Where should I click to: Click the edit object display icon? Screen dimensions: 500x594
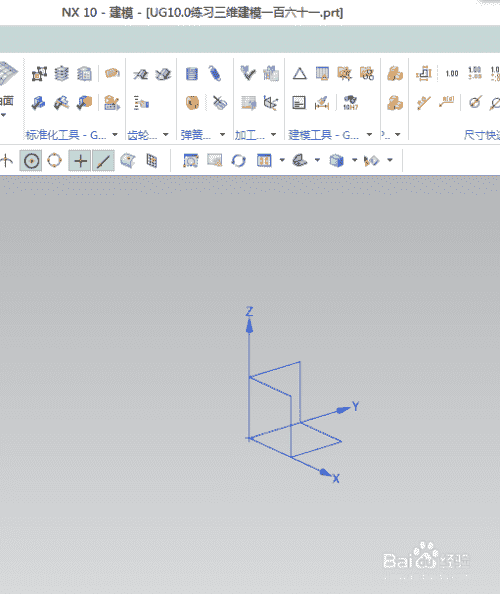point(371,161)
